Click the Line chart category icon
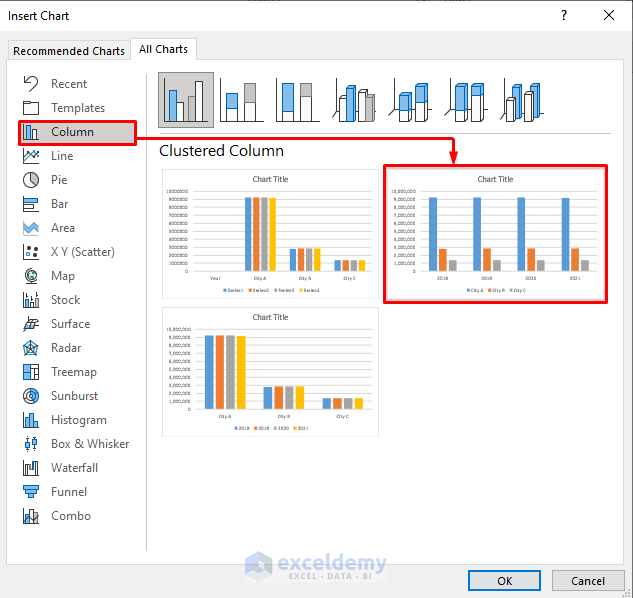This screenshot has width=633, height=598. (31, 156)
